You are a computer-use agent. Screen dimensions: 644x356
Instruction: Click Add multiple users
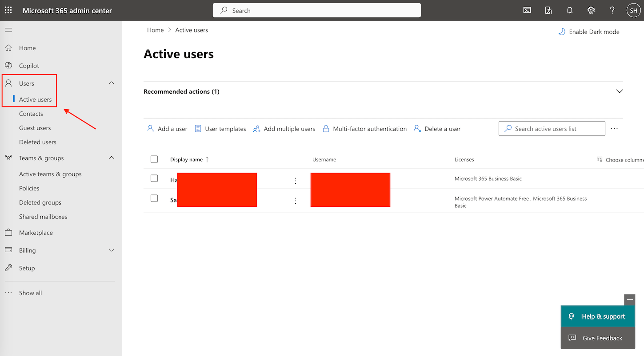(x=284, y=129)
